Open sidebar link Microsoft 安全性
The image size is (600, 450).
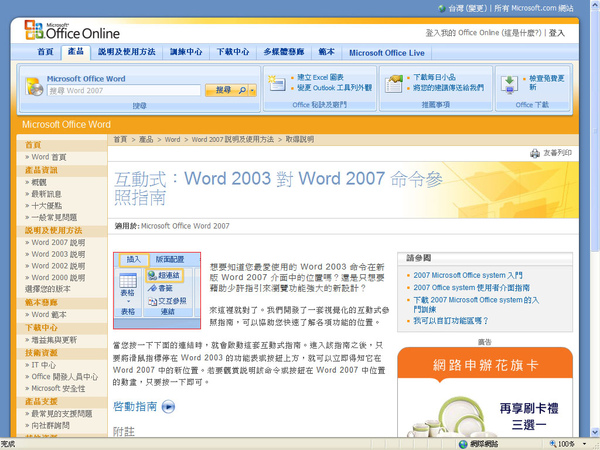click(x=58, y=388)
